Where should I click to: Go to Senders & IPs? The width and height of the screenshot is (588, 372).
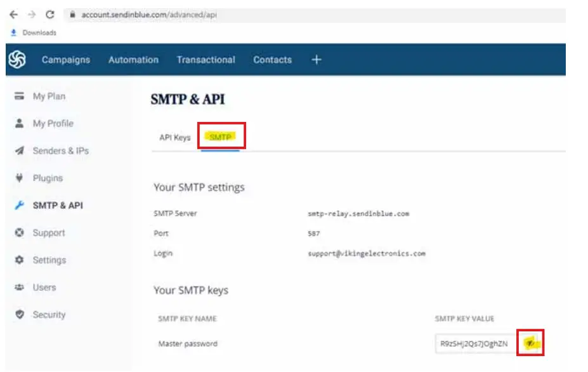pos(61,151)
